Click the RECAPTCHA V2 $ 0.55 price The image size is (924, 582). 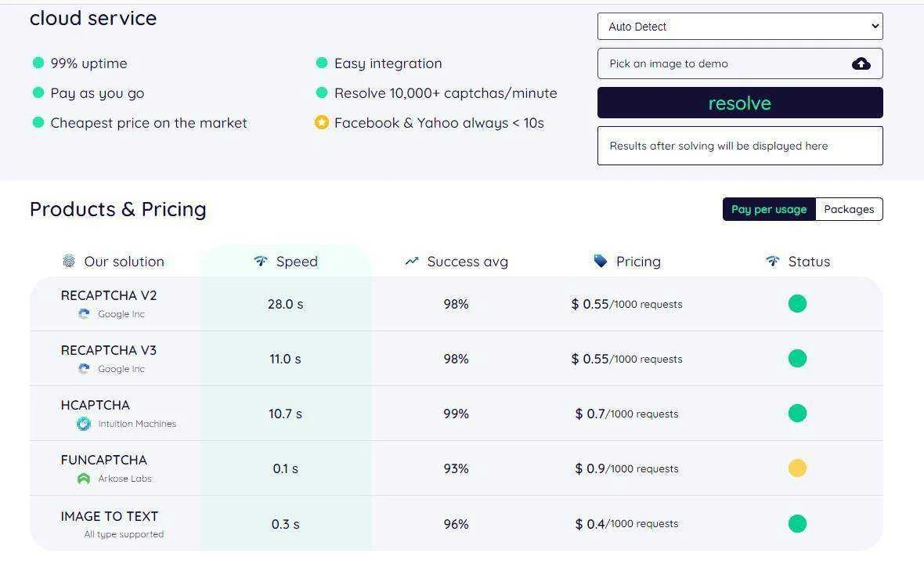point(627,304)
